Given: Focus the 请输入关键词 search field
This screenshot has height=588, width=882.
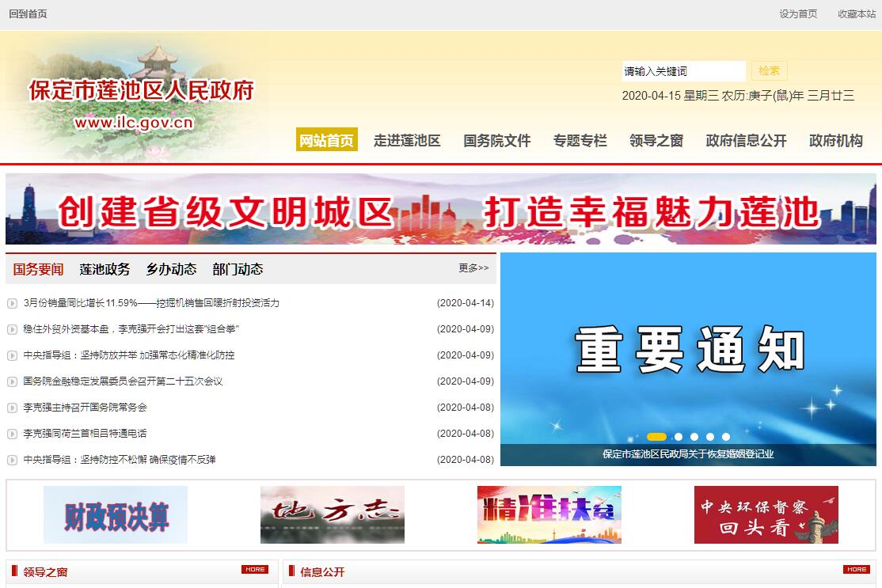Looking at the screenshot, I should coord(683,71).
